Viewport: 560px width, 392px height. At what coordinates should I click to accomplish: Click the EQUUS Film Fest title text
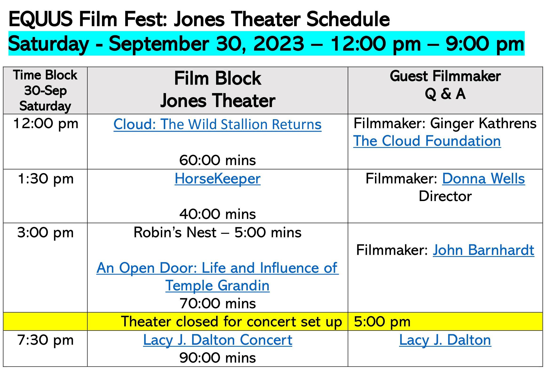click(199, 19)
